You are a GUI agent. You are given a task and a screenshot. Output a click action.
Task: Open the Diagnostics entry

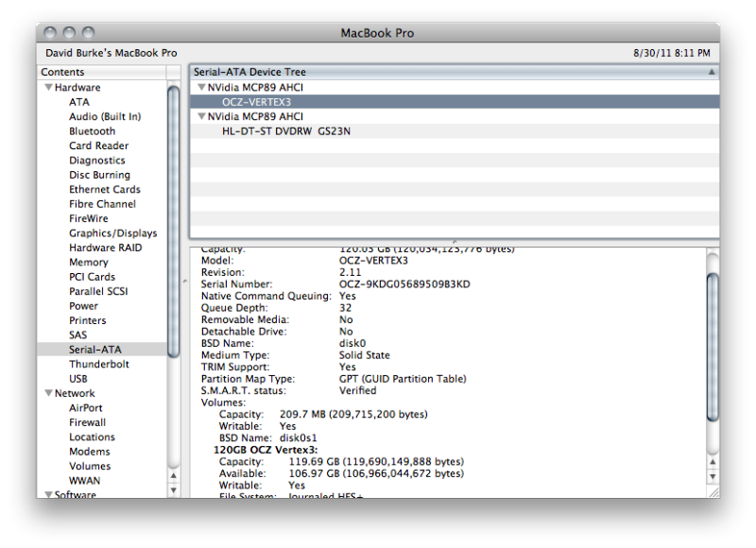tap(97, 160)
